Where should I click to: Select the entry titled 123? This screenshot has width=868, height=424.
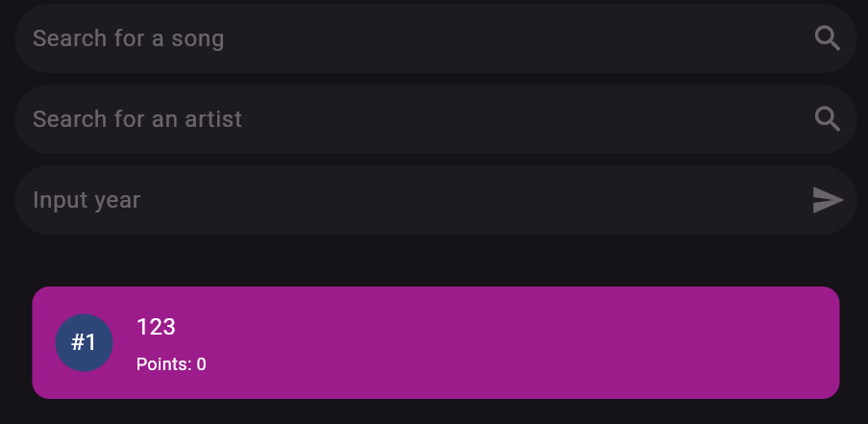(156, 327)
